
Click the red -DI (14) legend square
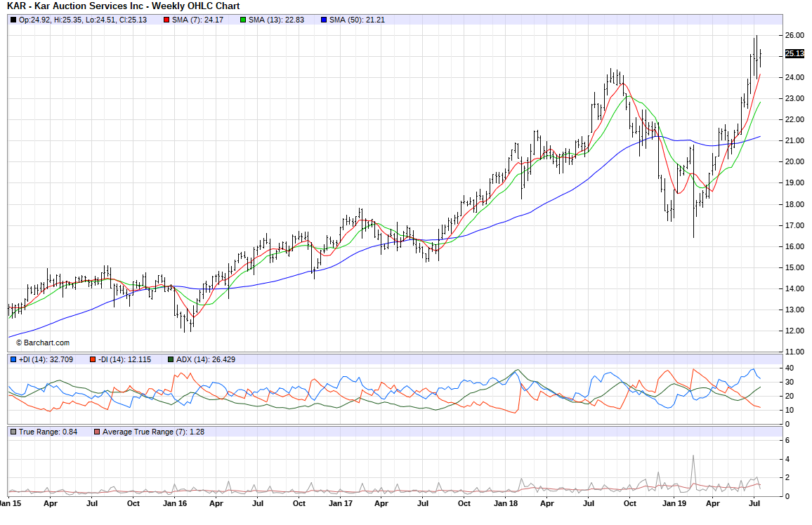point(92,359)
